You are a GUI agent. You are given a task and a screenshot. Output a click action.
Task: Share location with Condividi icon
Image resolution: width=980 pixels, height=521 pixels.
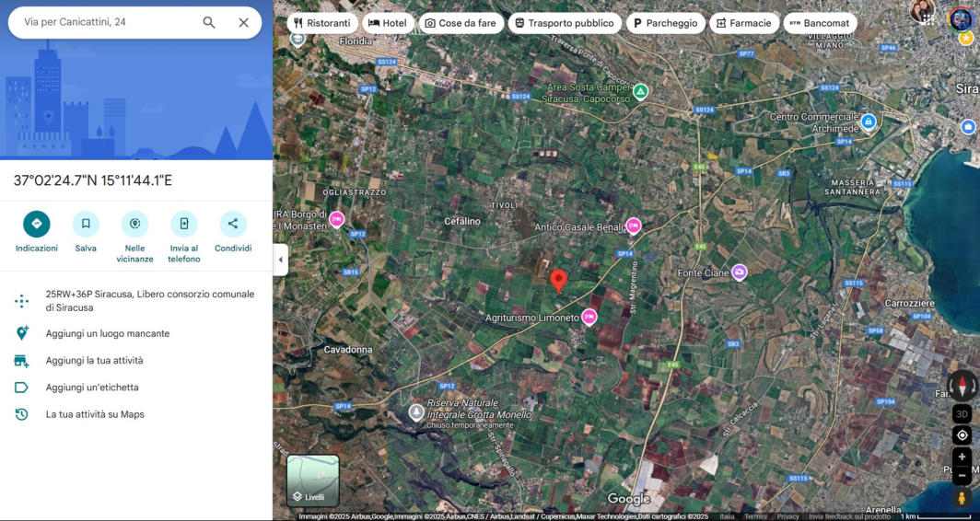pyautogui.click(x=233, y=225)
